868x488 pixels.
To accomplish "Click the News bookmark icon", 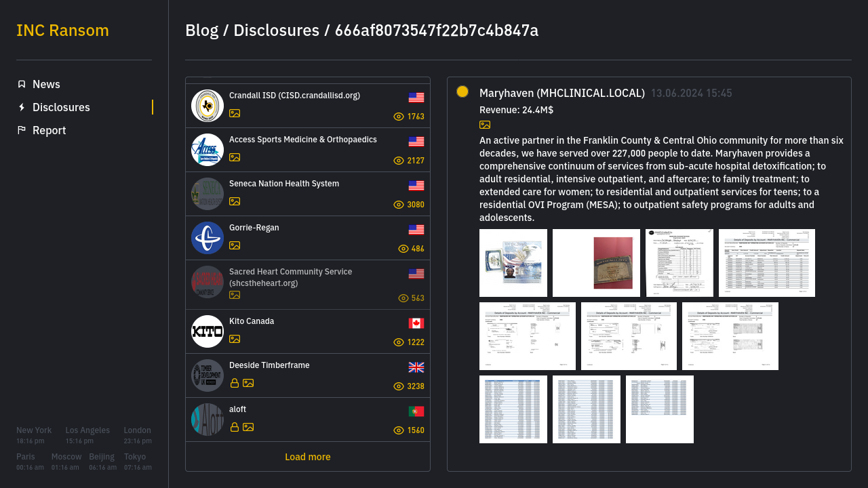I will [22, 84].
